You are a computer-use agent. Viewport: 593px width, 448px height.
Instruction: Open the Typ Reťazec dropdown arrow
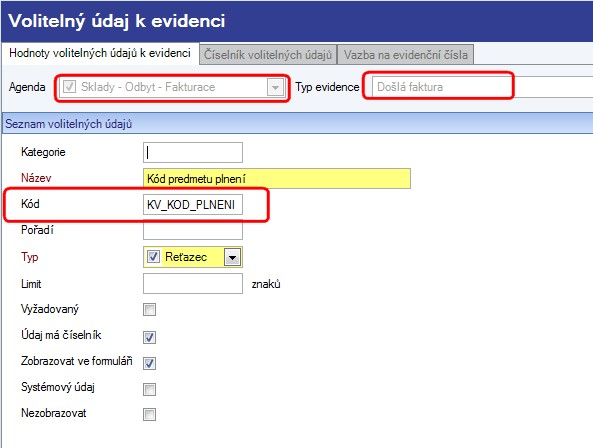[232, 257]
